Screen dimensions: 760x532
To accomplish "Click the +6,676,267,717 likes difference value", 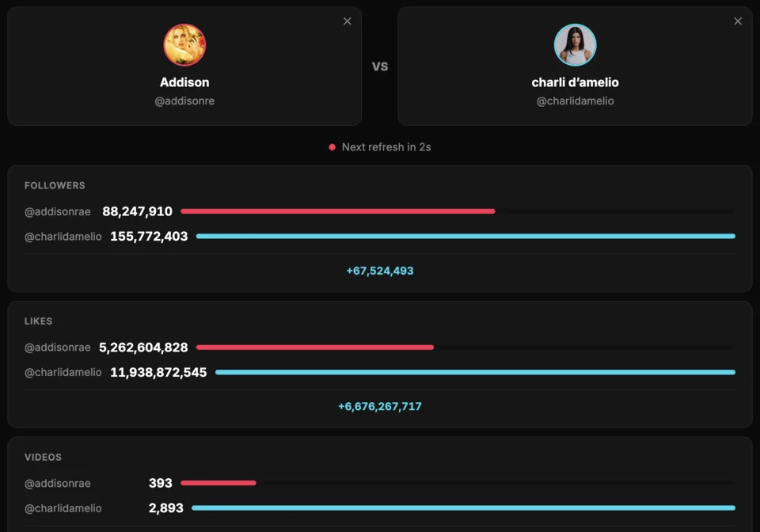I will (x=380, y=406).
